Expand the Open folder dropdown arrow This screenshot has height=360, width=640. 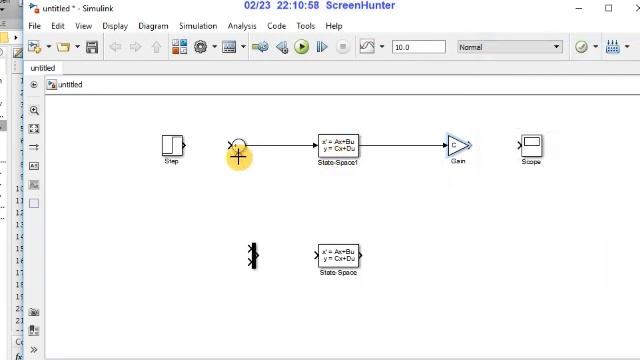pos(77,47)
